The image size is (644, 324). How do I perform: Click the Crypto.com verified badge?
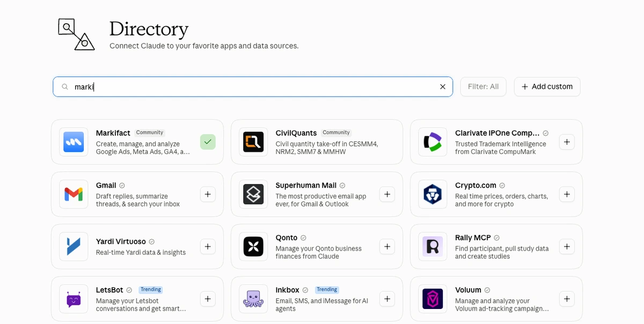pyautogui.click(x=502, y=186)
